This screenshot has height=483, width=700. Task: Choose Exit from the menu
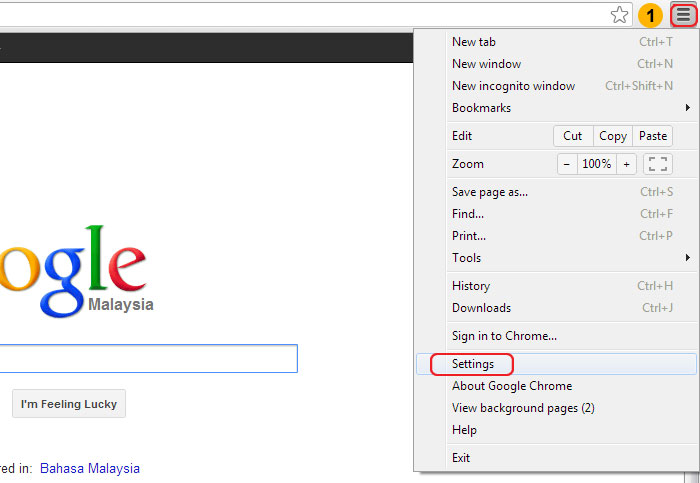556,458
